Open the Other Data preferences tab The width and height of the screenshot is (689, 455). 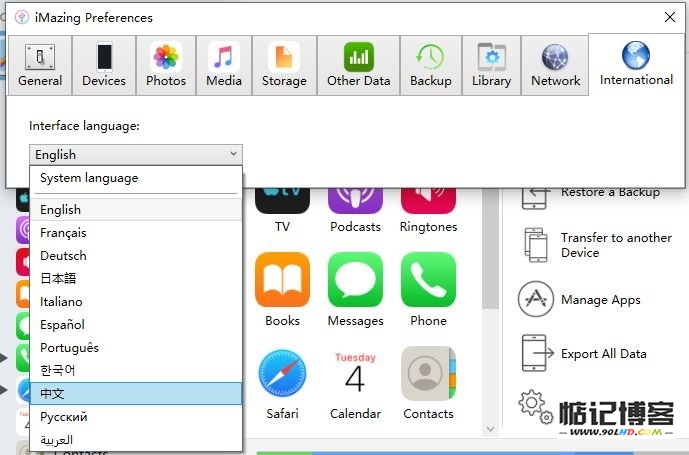coord(359,66)
